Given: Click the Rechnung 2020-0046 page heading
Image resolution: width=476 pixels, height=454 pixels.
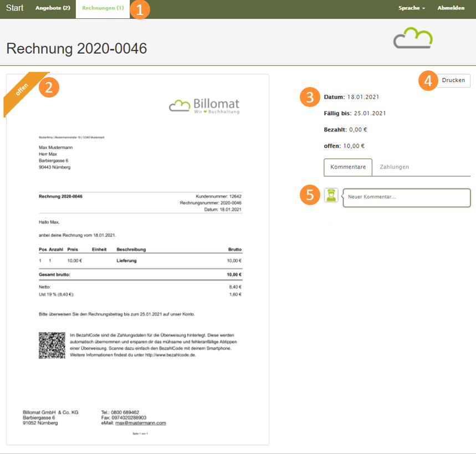Looking at the screenshot, I should (x=76, y=49).
